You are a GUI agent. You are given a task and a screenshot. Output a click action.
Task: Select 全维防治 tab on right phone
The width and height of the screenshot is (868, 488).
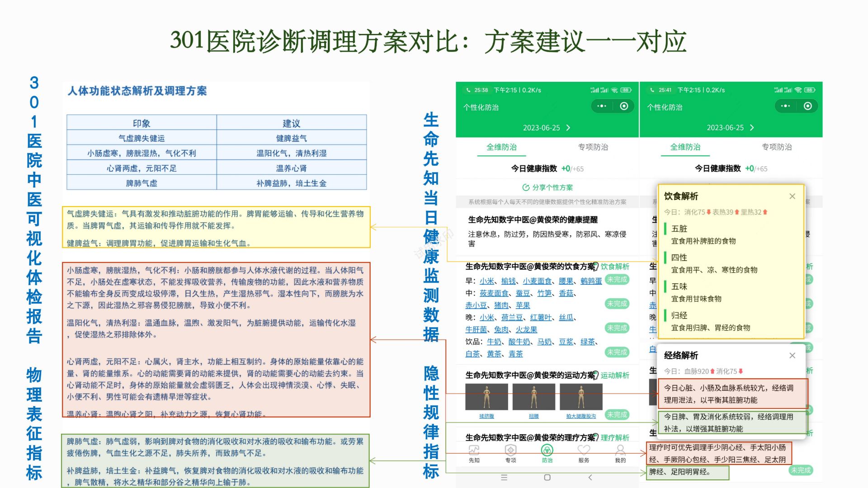pos(685,147)
